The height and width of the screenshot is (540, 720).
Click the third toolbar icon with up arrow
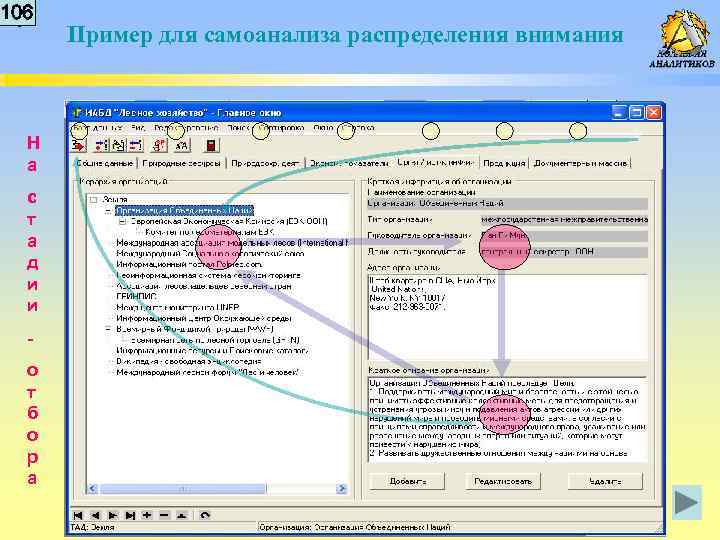click(118, 146)
